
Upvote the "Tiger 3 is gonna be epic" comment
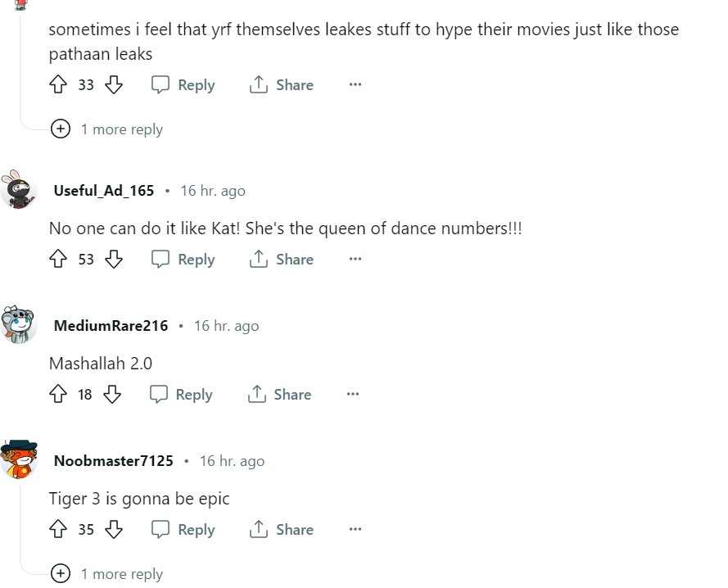coord(58,530)
